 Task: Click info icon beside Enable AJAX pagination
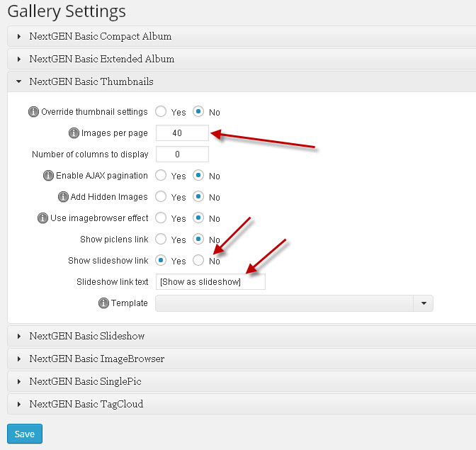tap(48, 176)
